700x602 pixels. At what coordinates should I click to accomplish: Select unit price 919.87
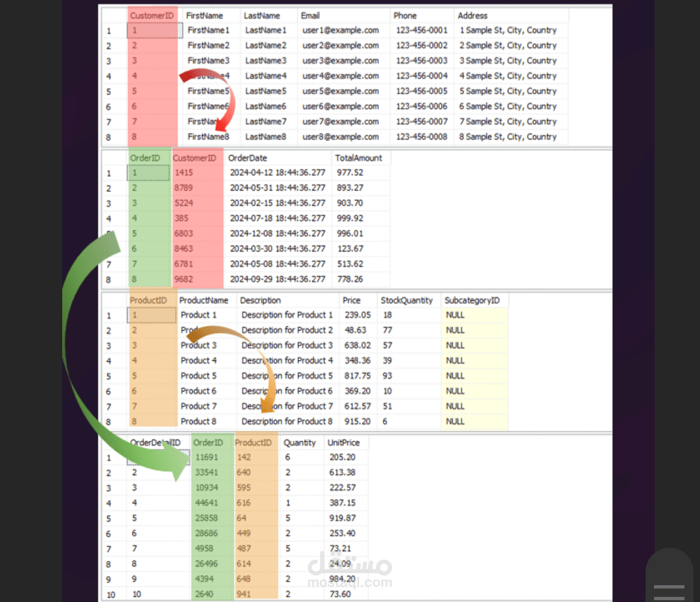pos(342,518)
